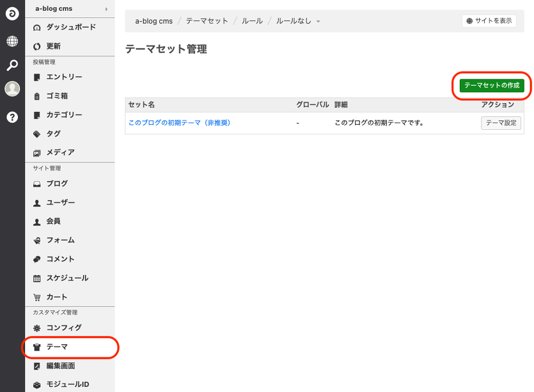Click テーマセット in the breadcrumb

click(207, 21)
